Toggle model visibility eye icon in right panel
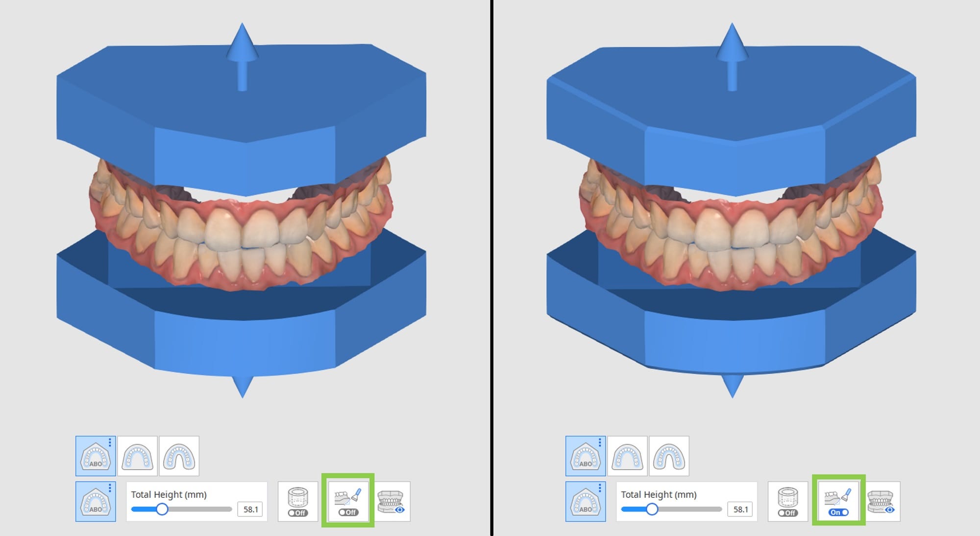The image size is (980, 536). (882, 501)
